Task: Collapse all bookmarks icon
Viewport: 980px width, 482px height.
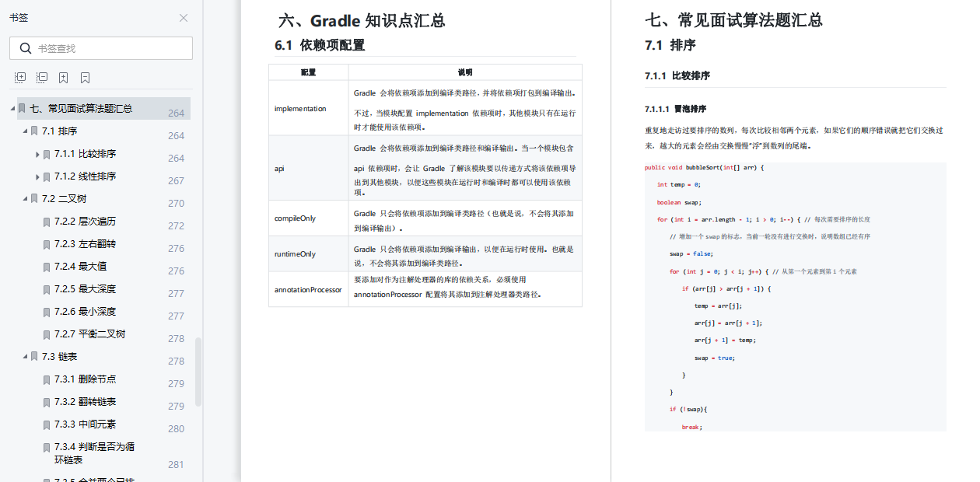Action: pyautogui.click(x=42, y=78)
